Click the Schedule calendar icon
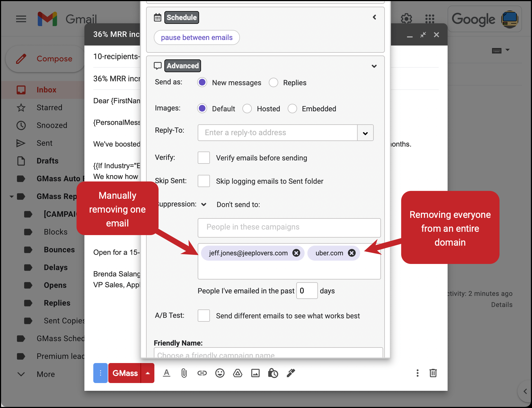The width and height of the screenshot is (532, 408). 157,17
